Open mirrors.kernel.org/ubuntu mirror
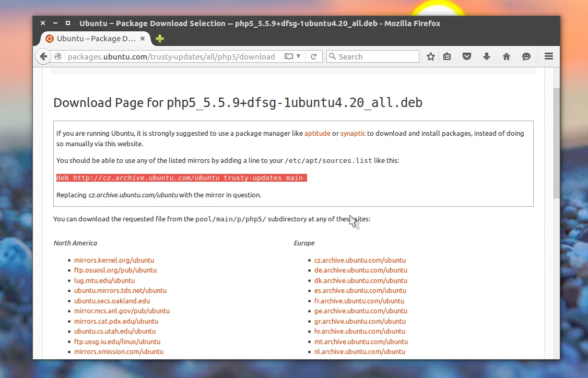This screenshot has width=588, height=378. coord(114,260)
